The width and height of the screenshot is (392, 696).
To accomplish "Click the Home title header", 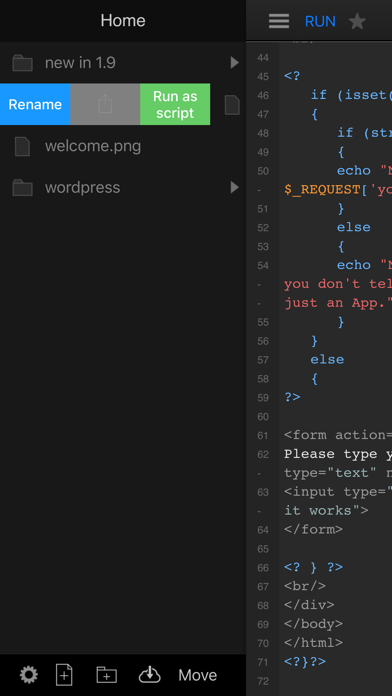I will pos(123,20).
